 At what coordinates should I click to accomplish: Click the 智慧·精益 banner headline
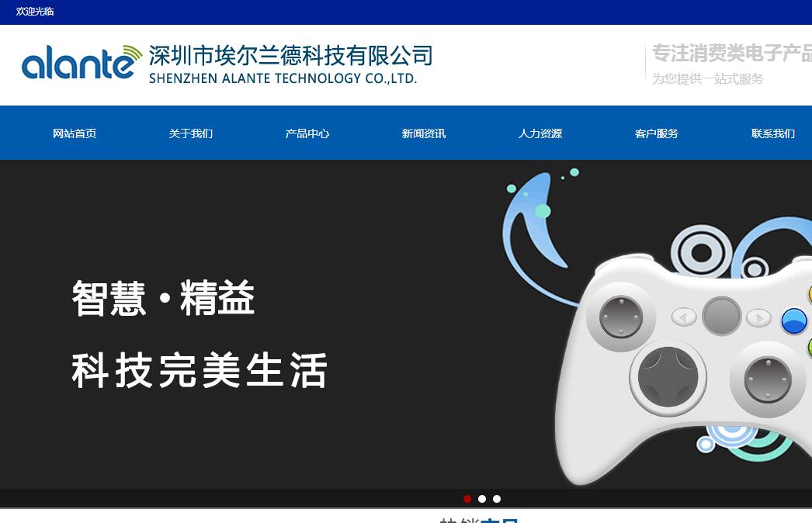(164, 299)
